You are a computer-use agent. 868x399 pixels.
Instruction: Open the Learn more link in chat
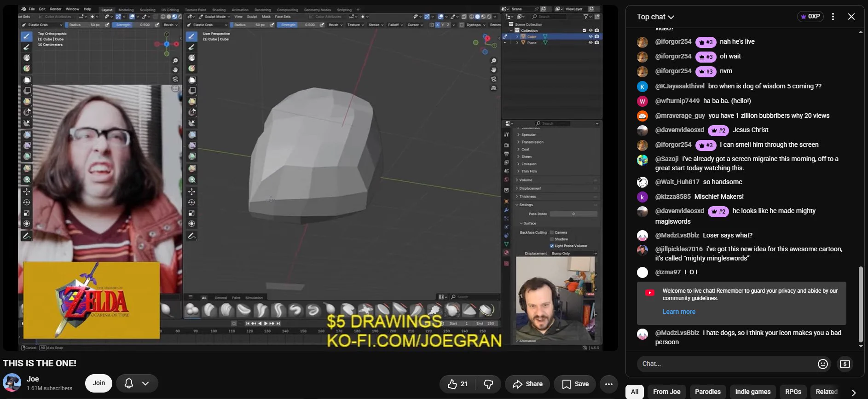pos(679,312)
